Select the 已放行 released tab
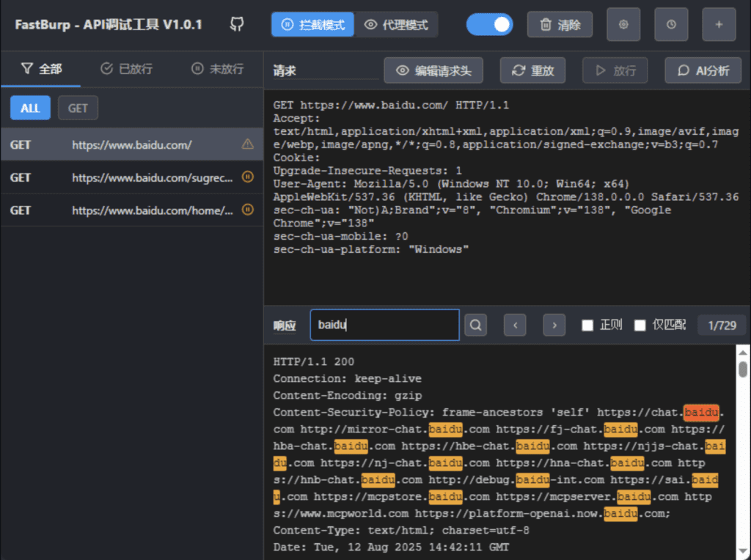This screenshot has height=560, width=751. (x=126, y=69)
